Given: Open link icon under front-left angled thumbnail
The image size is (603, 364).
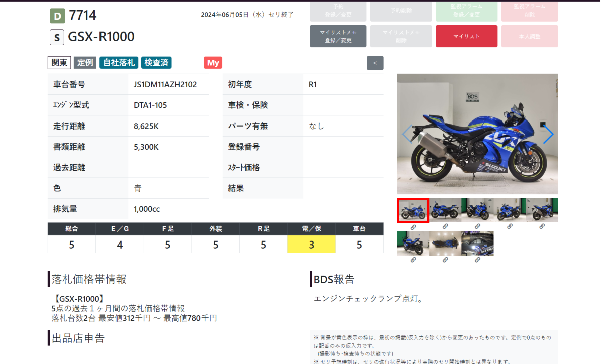Looking at the screenshot, I should [477, 227].
